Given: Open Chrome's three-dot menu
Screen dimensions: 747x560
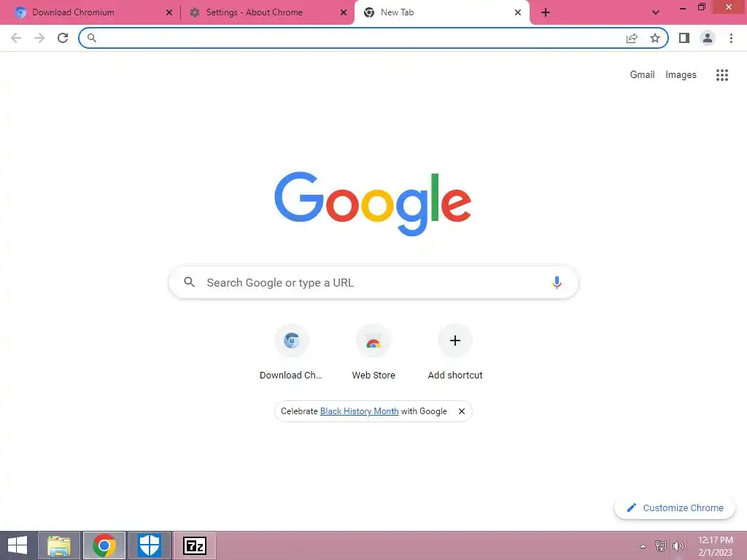Looking at the screenshot, I should click(731, 38).
